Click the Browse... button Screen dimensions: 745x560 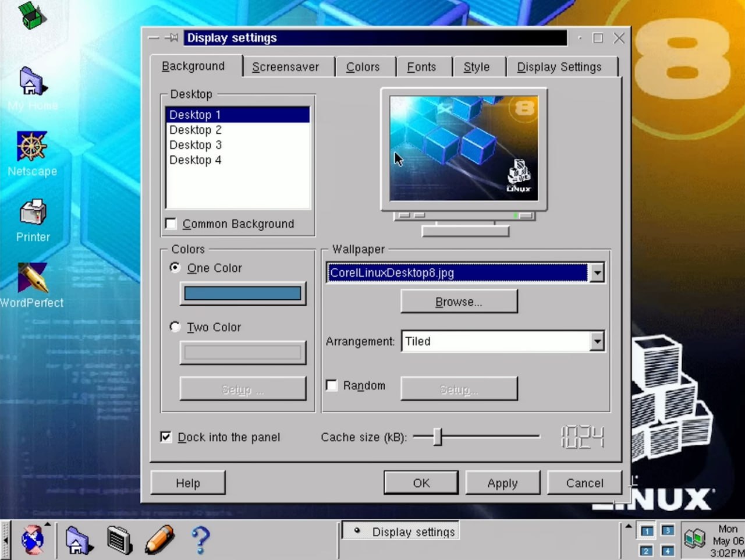(459, 302)
